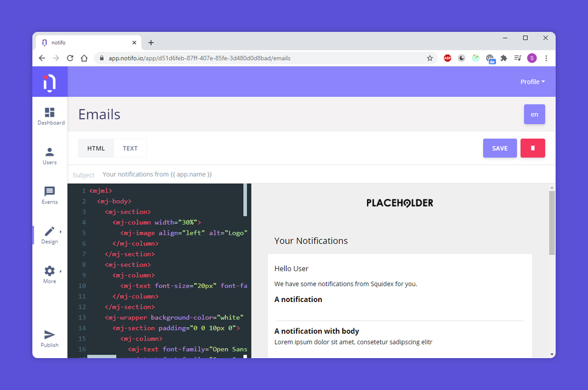This screenshot has width=588, height=390.
Task: Open the Chrome three-dot menu
Action: click(x=546, y=58)
